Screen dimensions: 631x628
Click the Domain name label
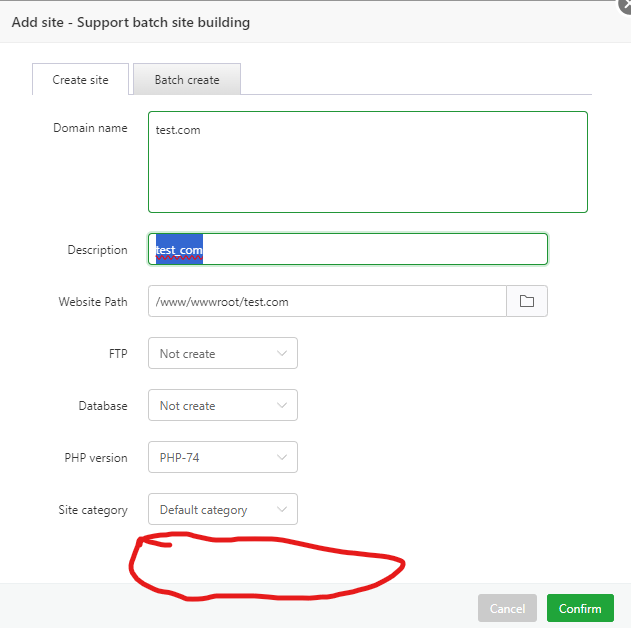90,128
